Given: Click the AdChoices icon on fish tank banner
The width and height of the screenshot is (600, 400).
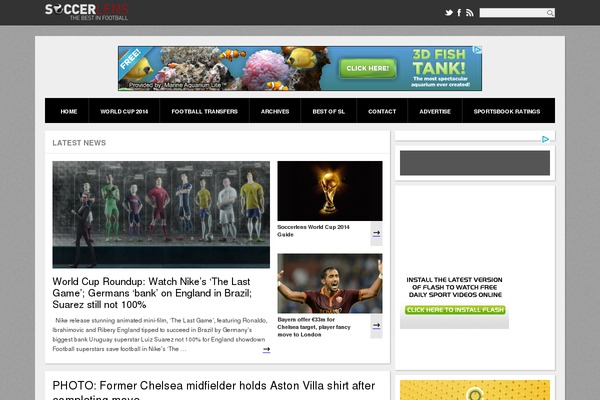Looking at the screenshot, I should click(477, 50).
